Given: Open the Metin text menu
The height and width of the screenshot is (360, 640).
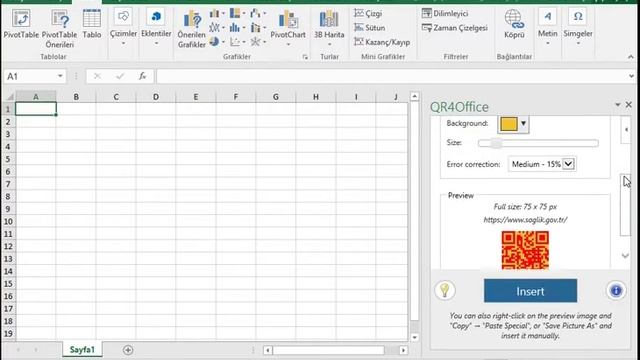Looking at the screenshot, I should click(547, 27).
